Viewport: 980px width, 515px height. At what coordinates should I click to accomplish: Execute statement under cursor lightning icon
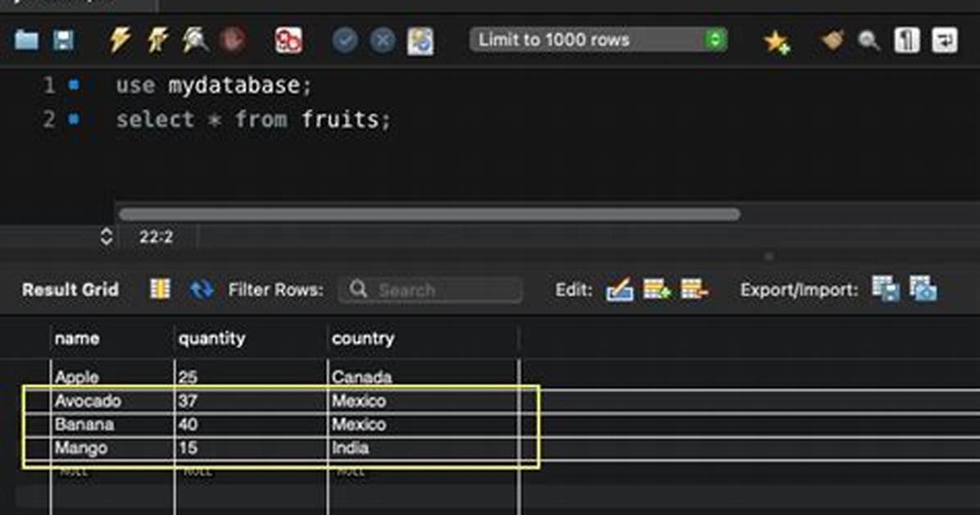(x=157, y=41)
